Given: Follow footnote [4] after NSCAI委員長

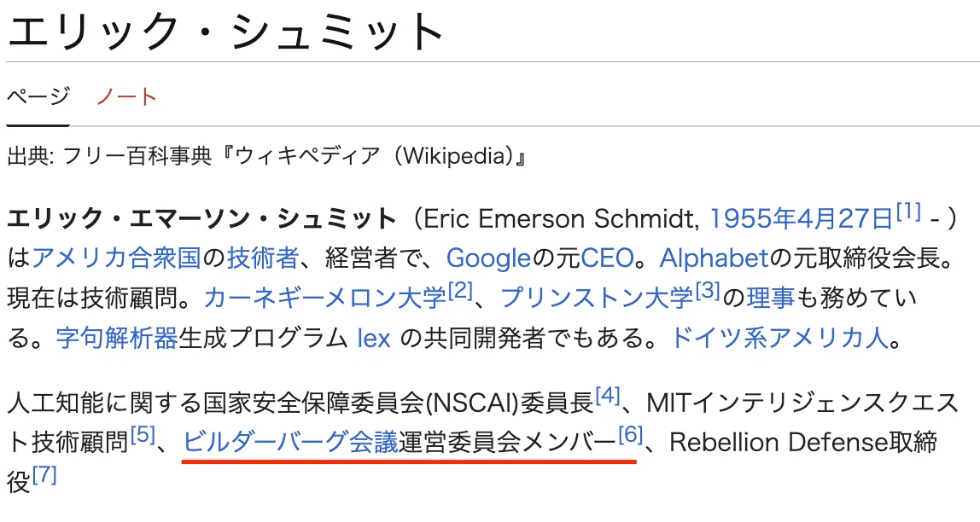Looking at the screenshot, I should click(608, 395).
